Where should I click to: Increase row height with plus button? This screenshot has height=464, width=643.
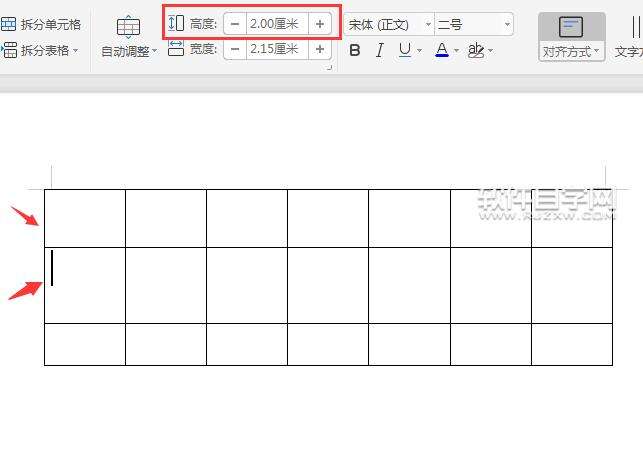(320, 24)
